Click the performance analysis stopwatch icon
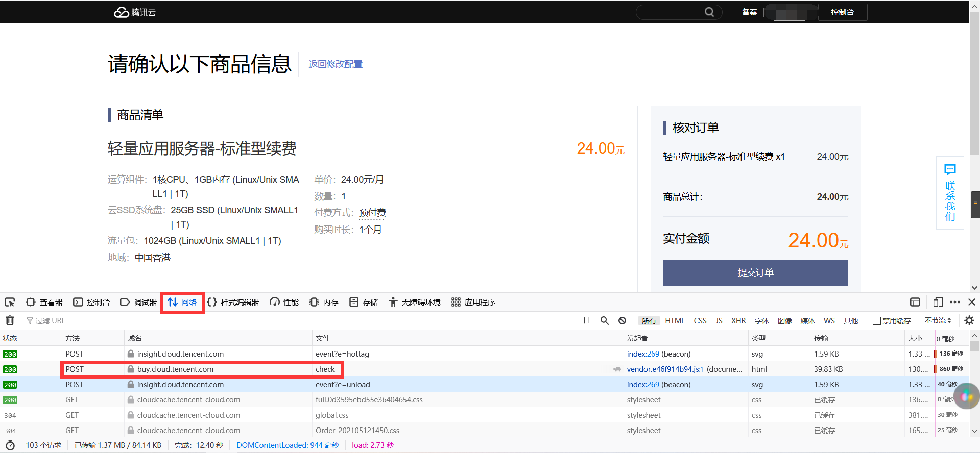The height and width of the screenshot is (453, 980). (x=10, y=445)
